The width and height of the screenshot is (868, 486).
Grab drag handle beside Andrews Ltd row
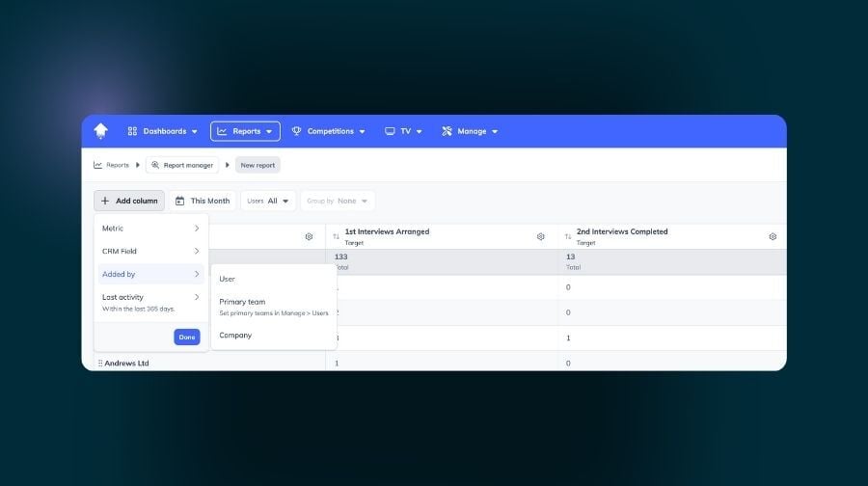99,364
